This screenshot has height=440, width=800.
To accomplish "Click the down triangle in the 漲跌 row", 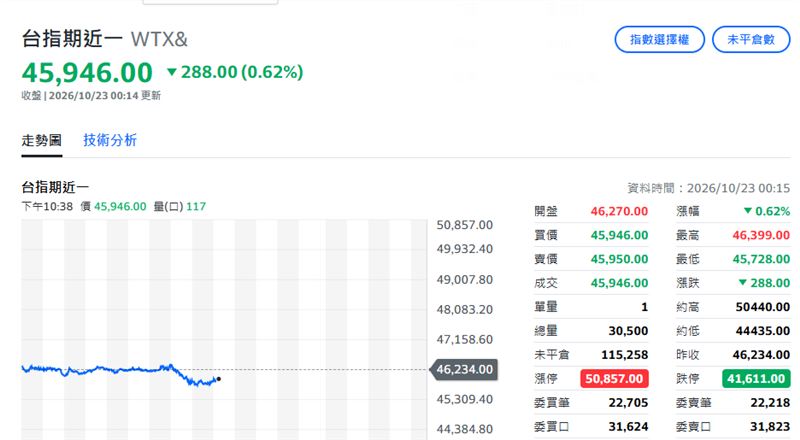I will pyautogui.click(x=742, y=282).
